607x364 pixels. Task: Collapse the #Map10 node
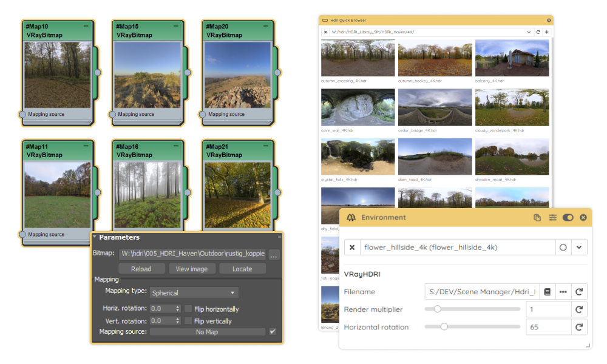click(86, 26)
